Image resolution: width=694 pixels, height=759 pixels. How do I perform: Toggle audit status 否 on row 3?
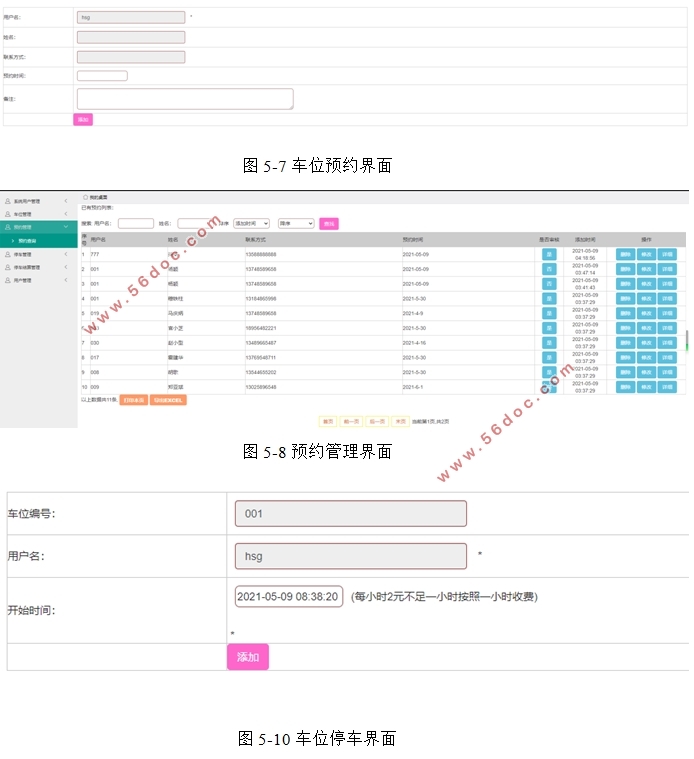549,284
